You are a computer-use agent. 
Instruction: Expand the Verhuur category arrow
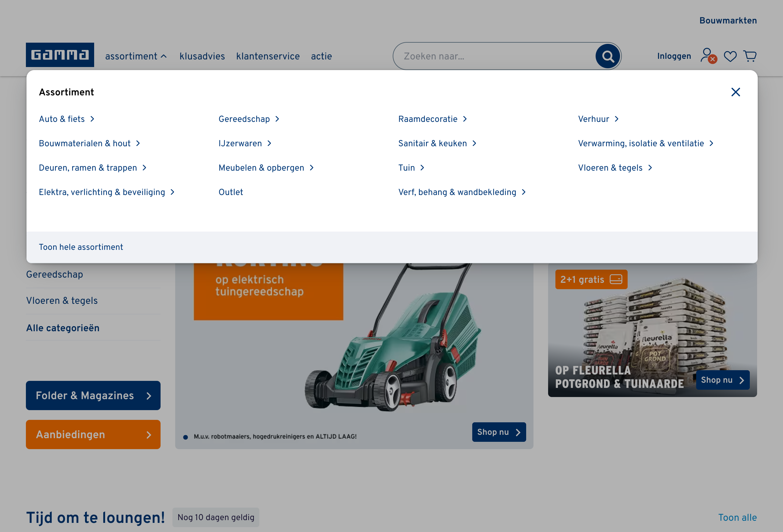(617, 119)
